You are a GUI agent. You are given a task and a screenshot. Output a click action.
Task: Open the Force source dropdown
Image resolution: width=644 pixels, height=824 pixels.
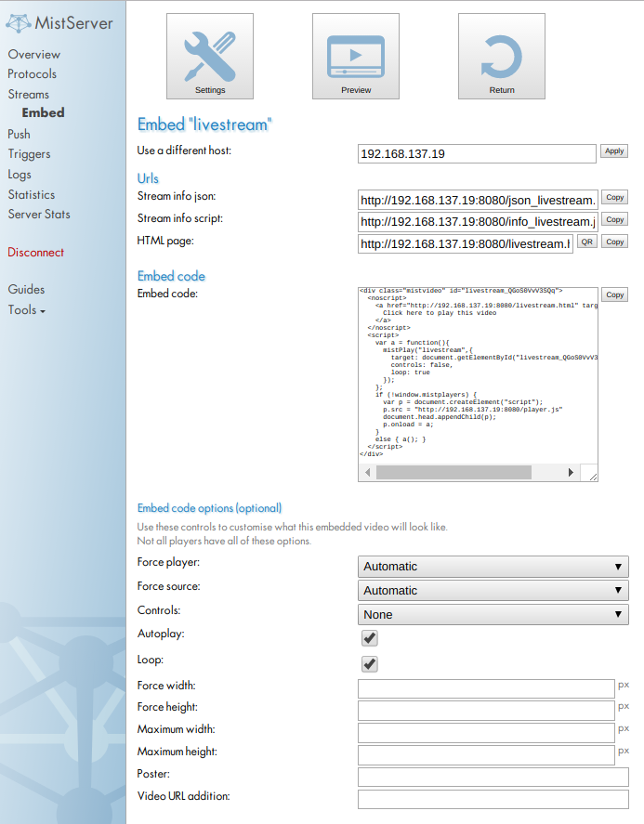click(493, 591)
